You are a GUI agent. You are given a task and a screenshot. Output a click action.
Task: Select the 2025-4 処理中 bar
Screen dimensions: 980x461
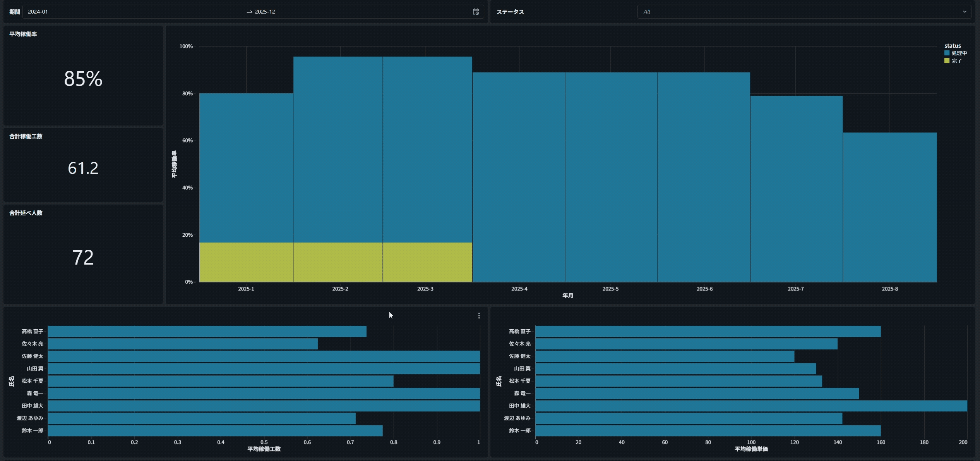tap(519, 177)
